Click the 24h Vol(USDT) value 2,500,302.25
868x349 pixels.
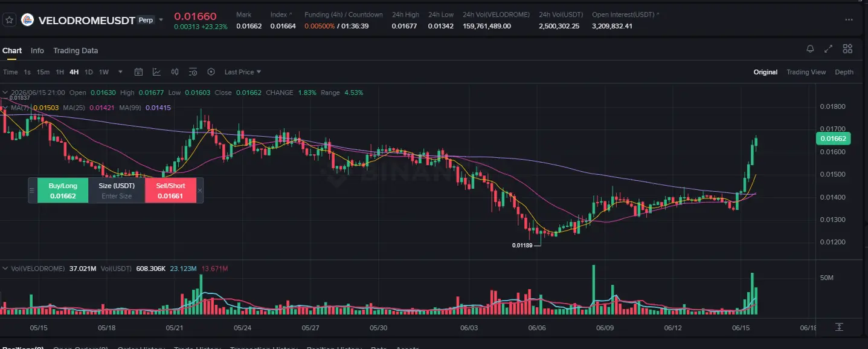(x=559, y=26)
